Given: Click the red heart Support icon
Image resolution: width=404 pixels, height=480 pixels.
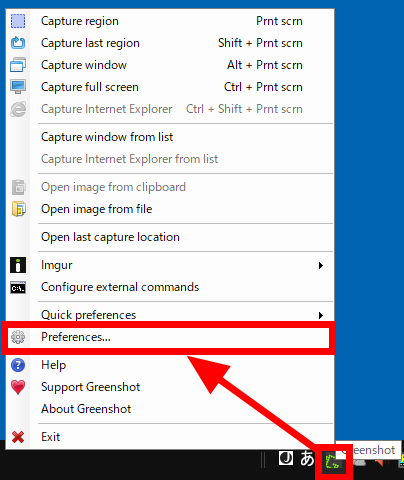Looking at the screenshot, I should coord(18,387).
